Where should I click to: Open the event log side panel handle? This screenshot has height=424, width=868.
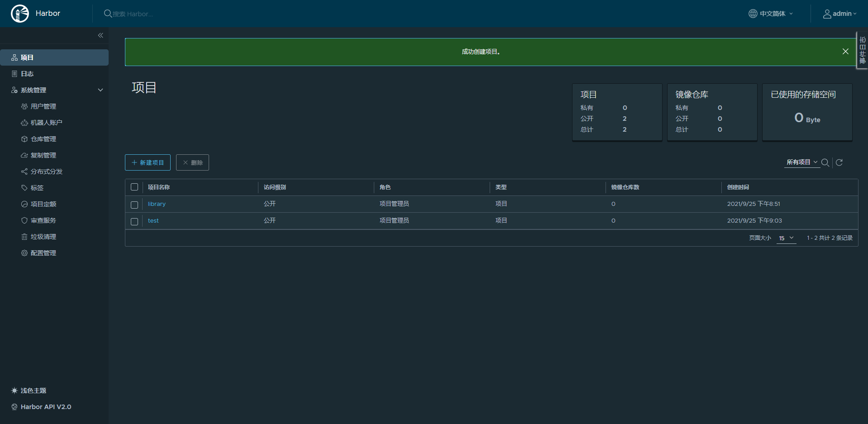click(x=862, y=50)
